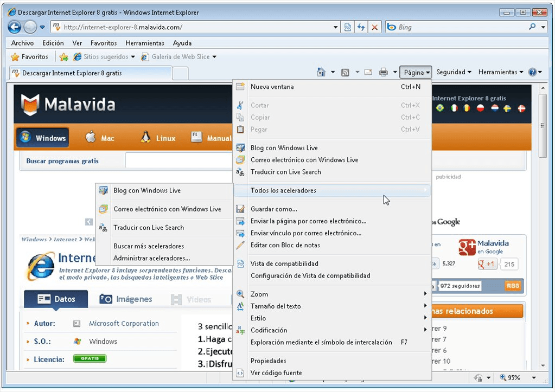Click the Home page icon
This screenshot has height=392, width=555.
click(321, 72)
